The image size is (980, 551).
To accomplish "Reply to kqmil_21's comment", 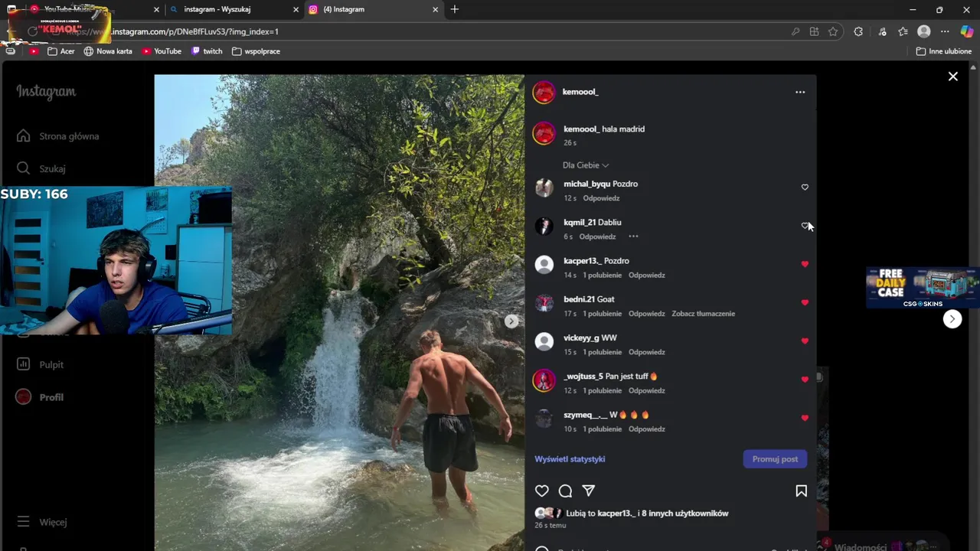I will (x=597, y=236).
